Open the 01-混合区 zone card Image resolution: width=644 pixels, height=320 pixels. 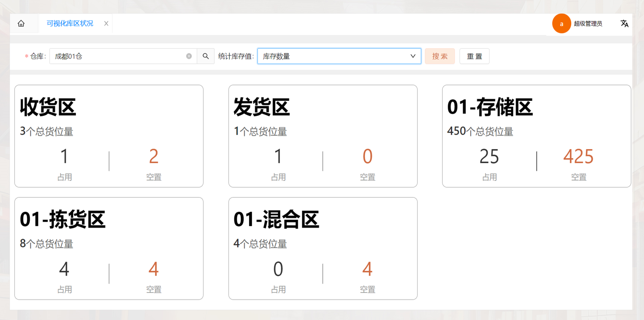point(323,248)
